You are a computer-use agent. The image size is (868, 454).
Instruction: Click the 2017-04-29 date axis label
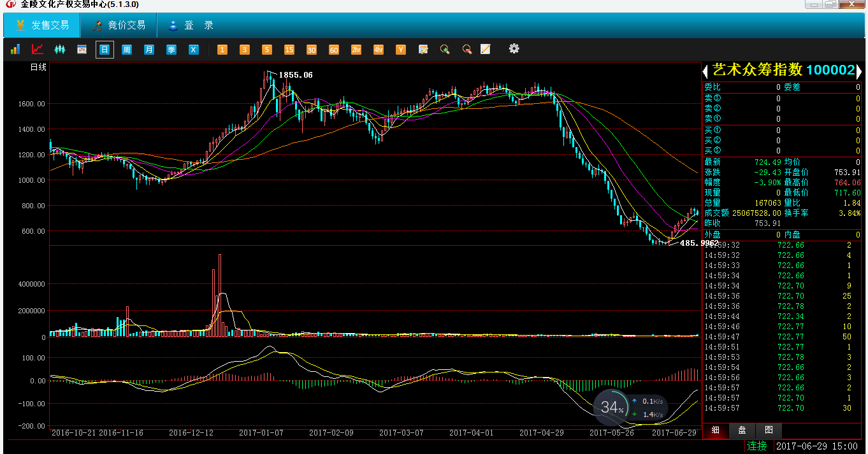542,433
